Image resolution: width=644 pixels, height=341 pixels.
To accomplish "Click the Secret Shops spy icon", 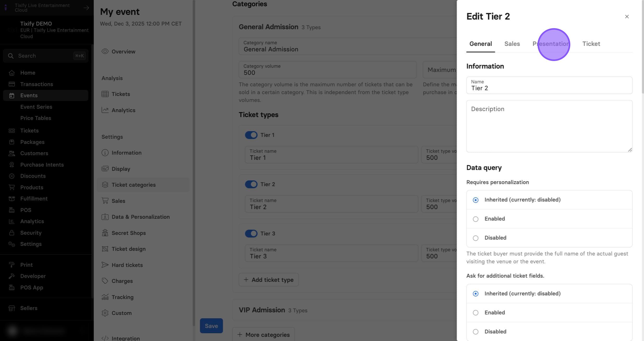I will point(105,233).
